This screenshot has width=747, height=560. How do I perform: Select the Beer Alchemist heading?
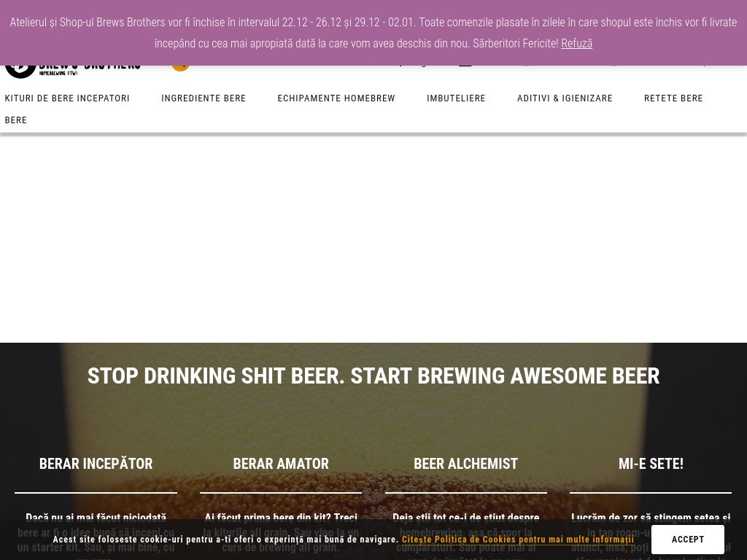tap(465, 464)
